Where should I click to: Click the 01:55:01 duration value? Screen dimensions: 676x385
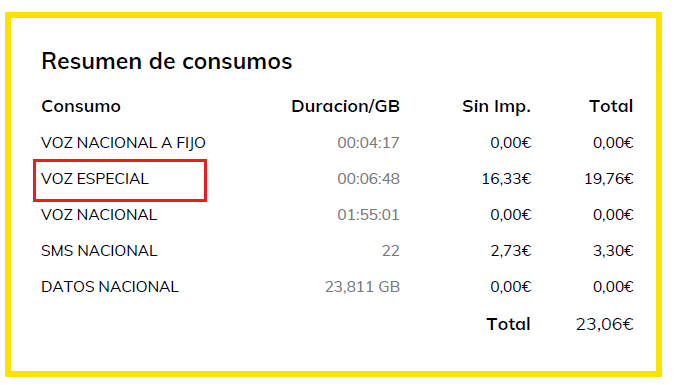pos(369,215)
